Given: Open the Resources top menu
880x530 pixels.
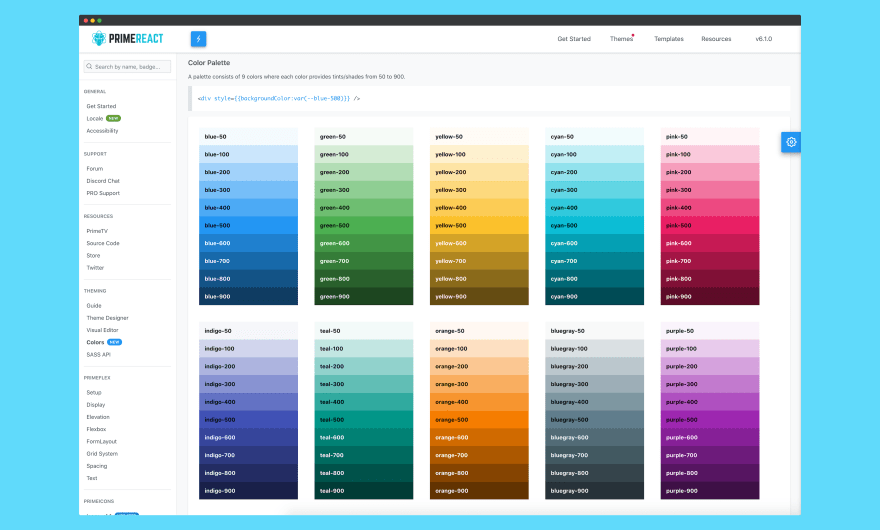Looking at the screenshot, I should tap(716, 39).
